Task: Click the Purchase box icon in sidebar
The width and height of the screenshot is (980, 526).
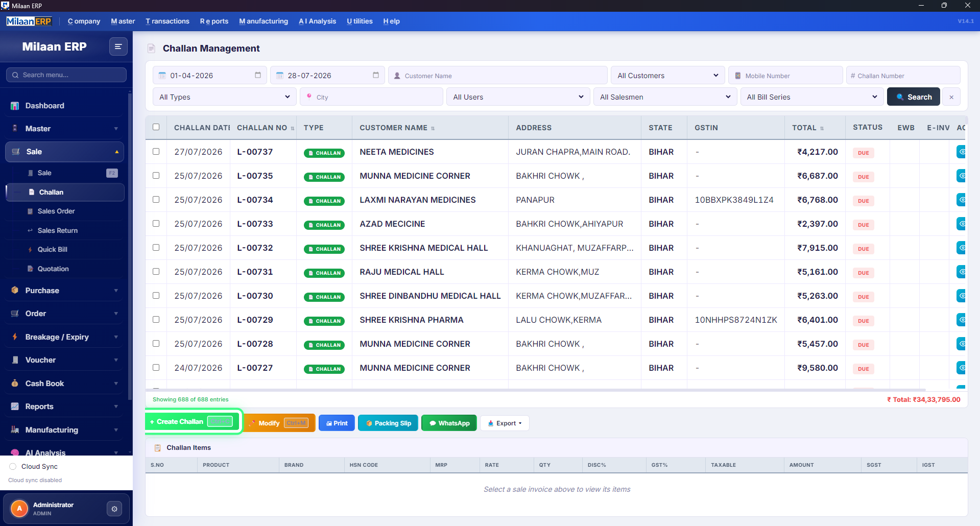Action: pyautogui.click(x=15, y=291)
